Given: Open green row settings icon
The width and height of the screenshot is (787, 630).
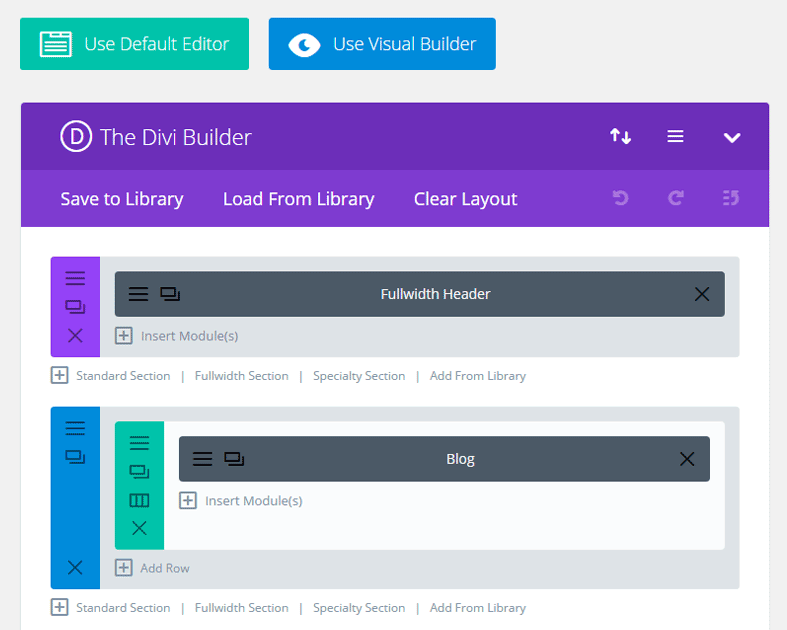Looking at the screenshot, I should [139, 443].
